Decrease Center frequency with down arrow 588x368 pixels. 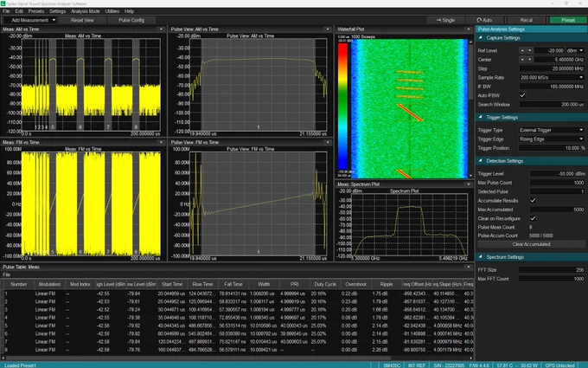point(529,60)
